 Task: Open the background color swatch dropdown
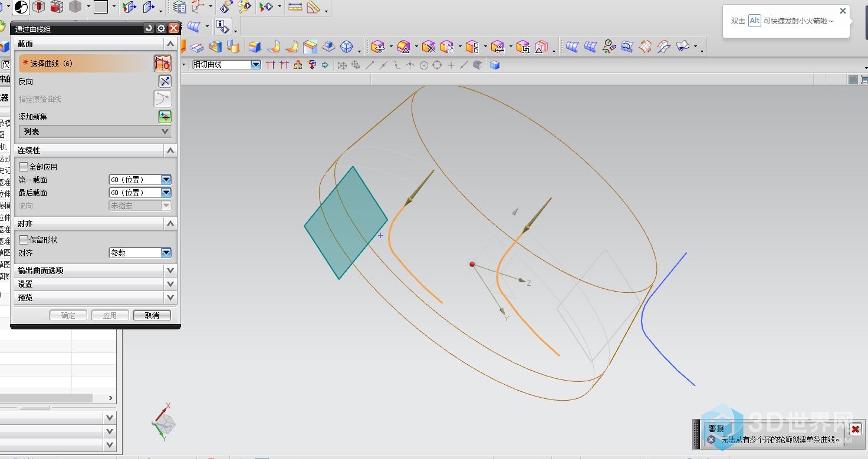pos(114,7)
